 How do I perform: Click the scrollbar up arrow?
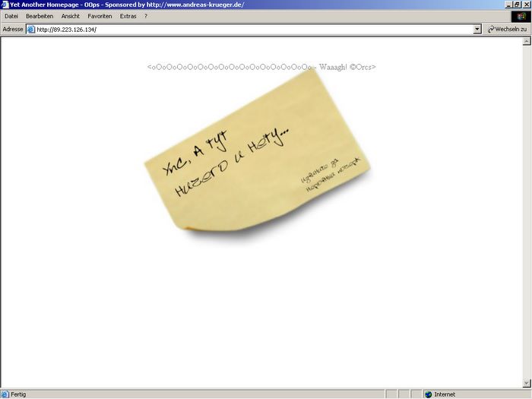point(527,40)
